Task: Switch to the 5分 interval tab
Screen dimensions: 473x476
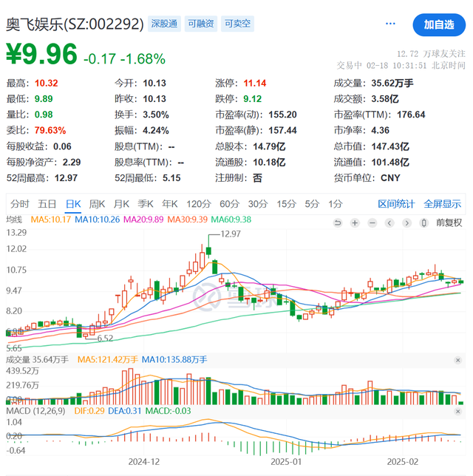Action: 312,204
